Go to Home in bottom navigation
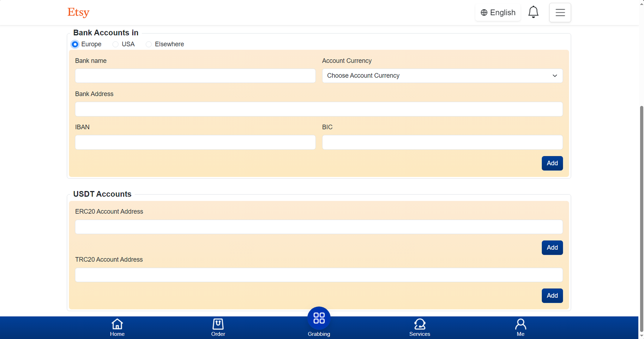Viewport: 644px width, 339px height. [117, 327]
